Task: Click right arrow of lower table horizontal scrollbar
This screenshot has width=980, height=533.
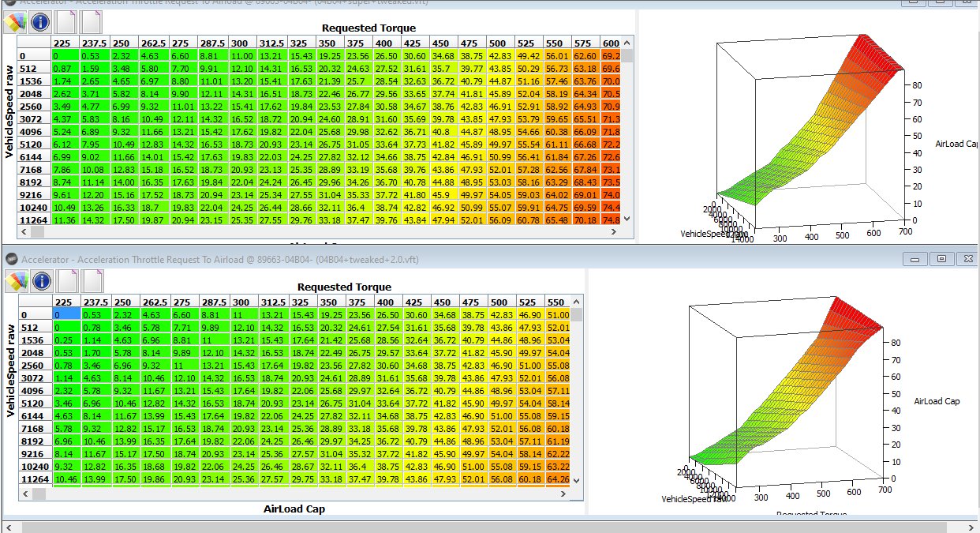Action: click(563, 494)
